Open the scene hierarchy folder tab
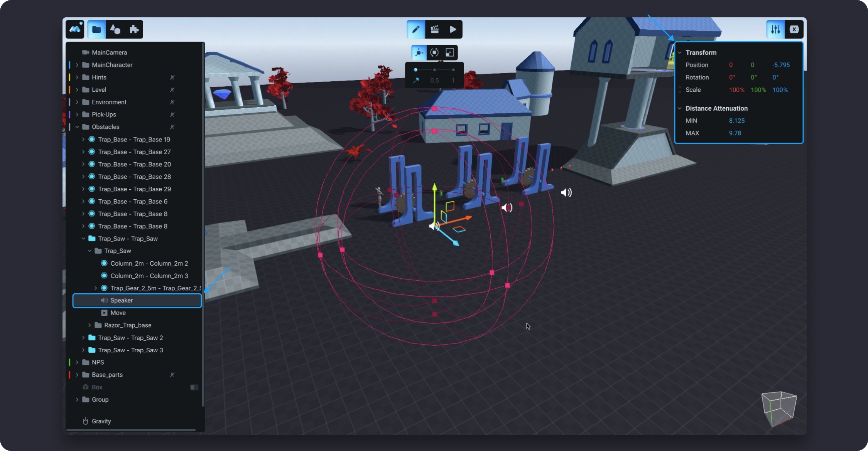The width and height of the screenshot is (868, 451). [96, 29]
